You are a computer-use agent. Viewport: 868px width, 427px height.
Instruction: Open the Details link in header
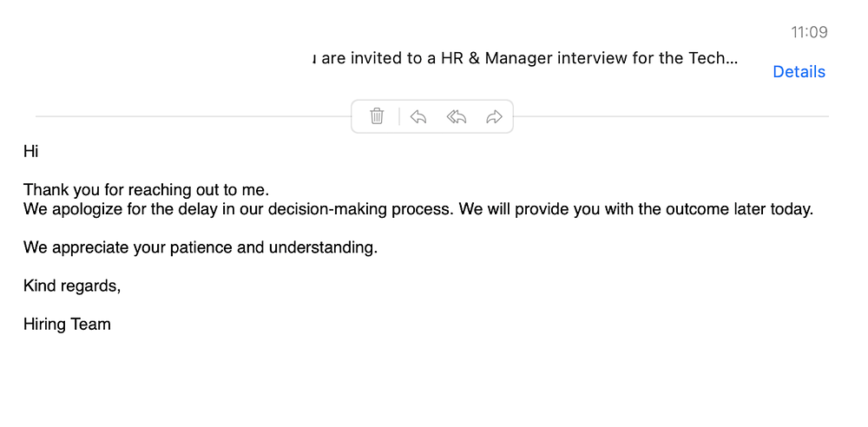799,71
